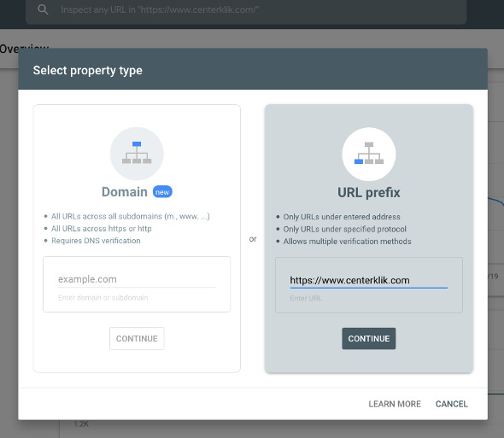
Task: Focus the URL prefix field with https://www.centerklik.com
Action: (x=369, y=280)
